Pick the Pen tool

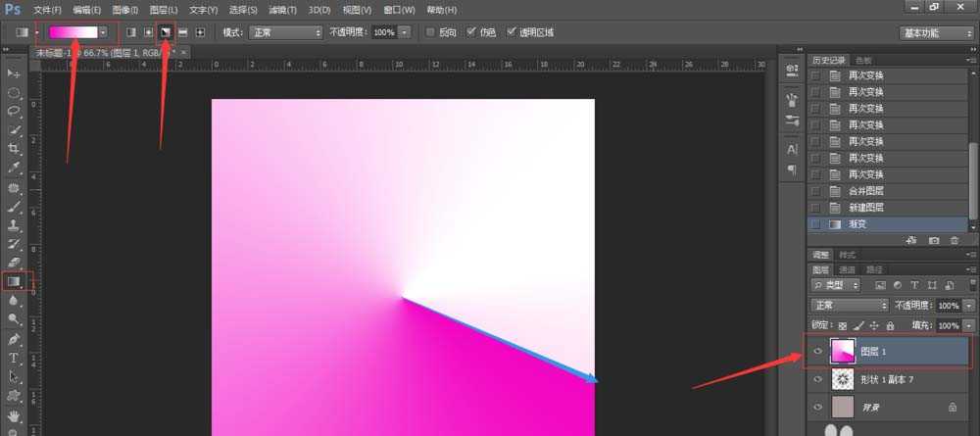tap(14, 339)
